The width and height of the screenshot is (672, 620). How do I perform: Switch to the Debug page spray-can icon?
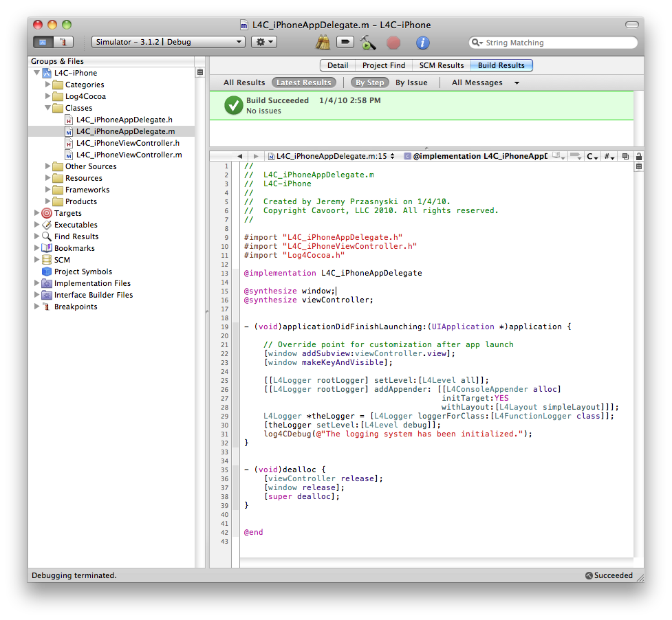tap(63, 42)
